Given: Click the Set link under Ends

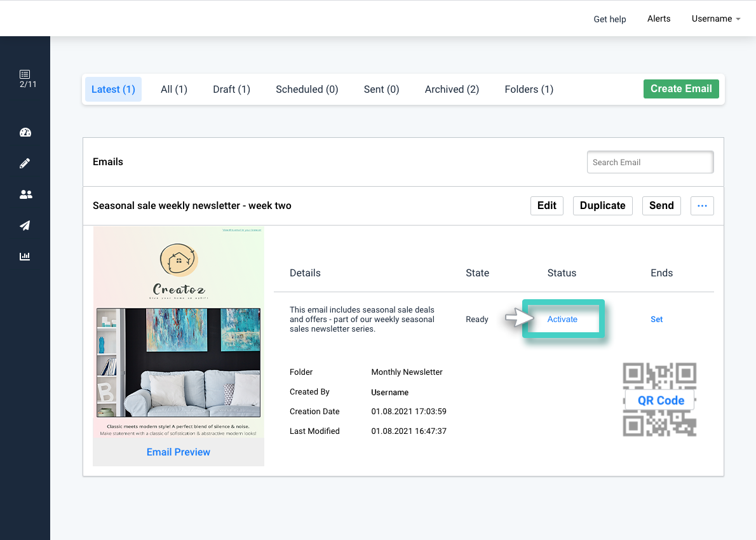Looking at the screenshot, I should tap(657, 319).
